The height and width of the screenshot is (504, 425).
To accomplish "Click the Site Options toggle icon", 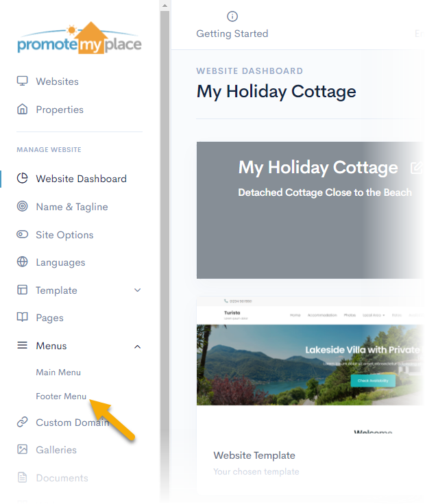I will click(22, 234).
